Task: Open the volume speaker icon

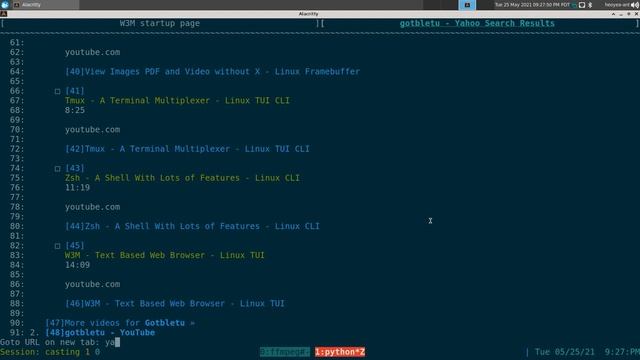Action: pos(635,5)
